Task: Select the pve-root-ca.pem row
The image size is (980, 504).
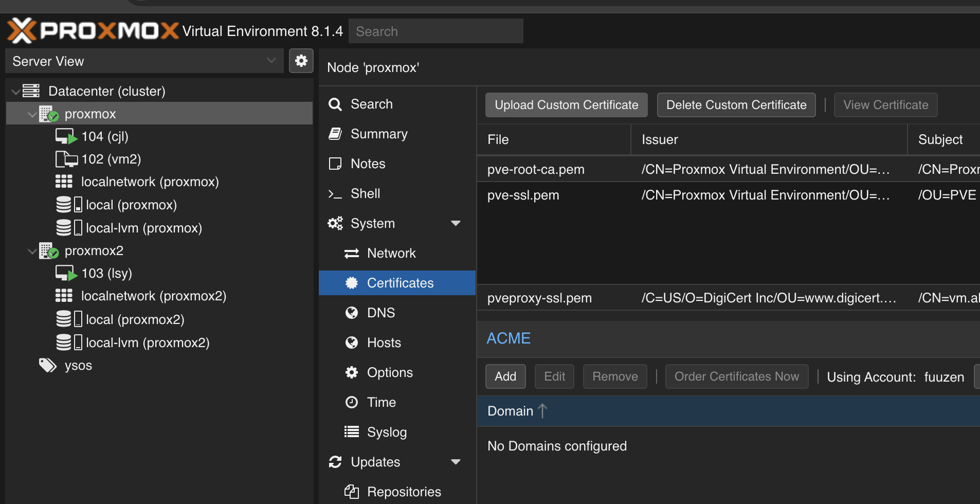Action: point(728,169)
